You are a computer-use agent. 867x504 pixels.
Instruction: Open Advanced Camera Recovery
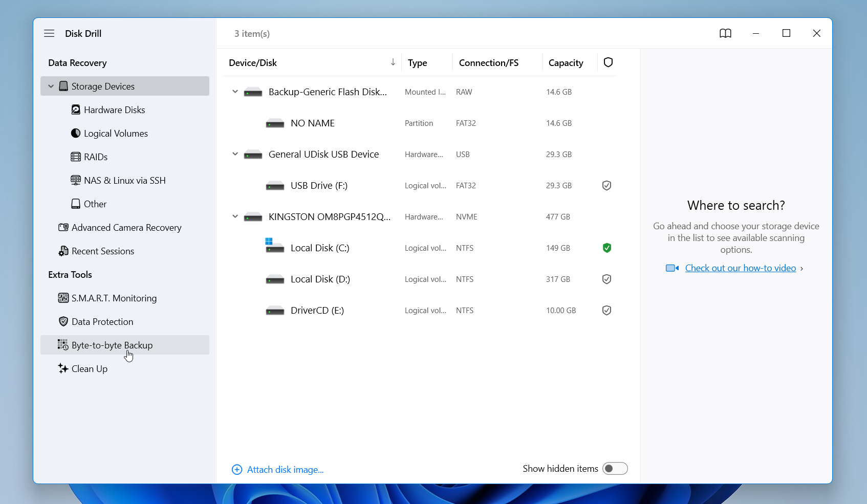(126, 227)
